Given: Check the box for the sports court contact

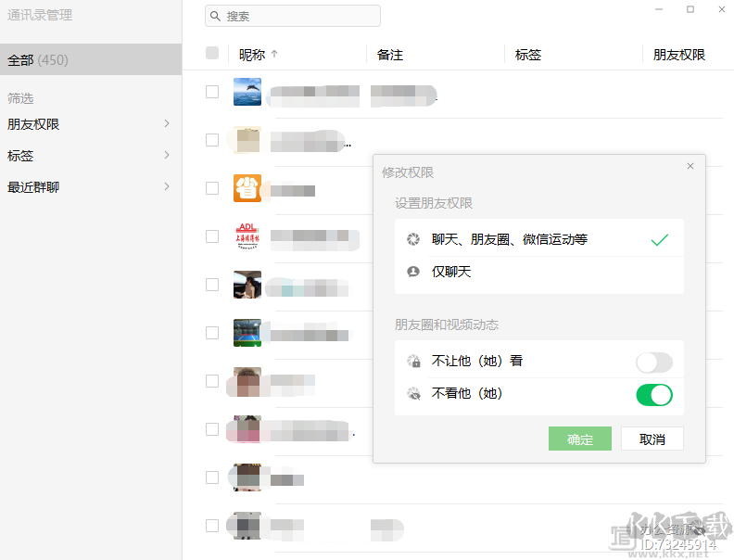Looking at the screenshot, I should click(212, 333).
